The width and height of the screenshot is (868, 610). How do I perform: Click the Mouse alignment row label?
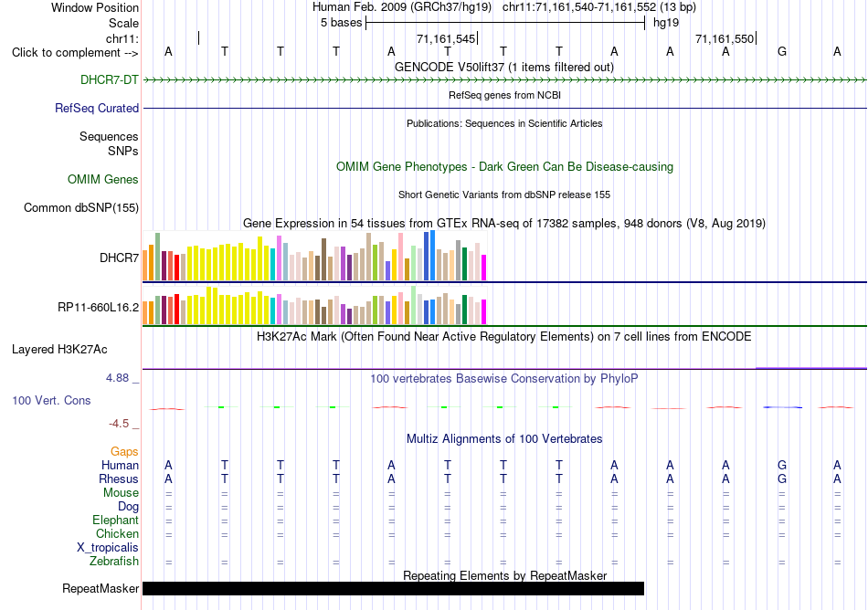[x=121, y=493]
